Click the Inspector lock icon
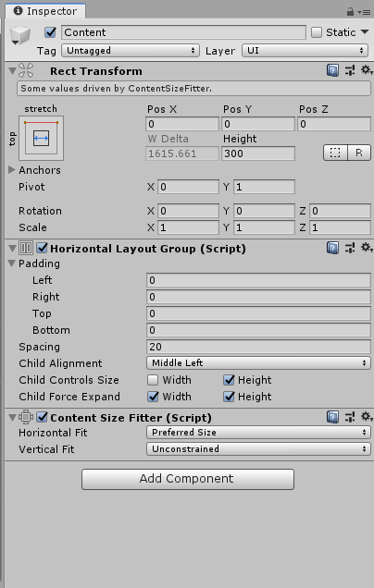The width and height of the screenshot is (374, 588). tap(350, 12)
